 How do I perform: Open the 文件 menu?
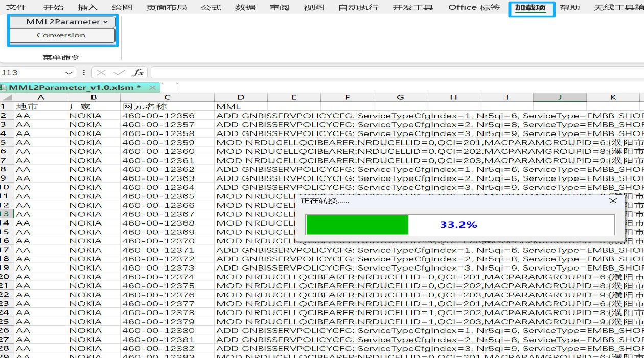pos(17,8)
